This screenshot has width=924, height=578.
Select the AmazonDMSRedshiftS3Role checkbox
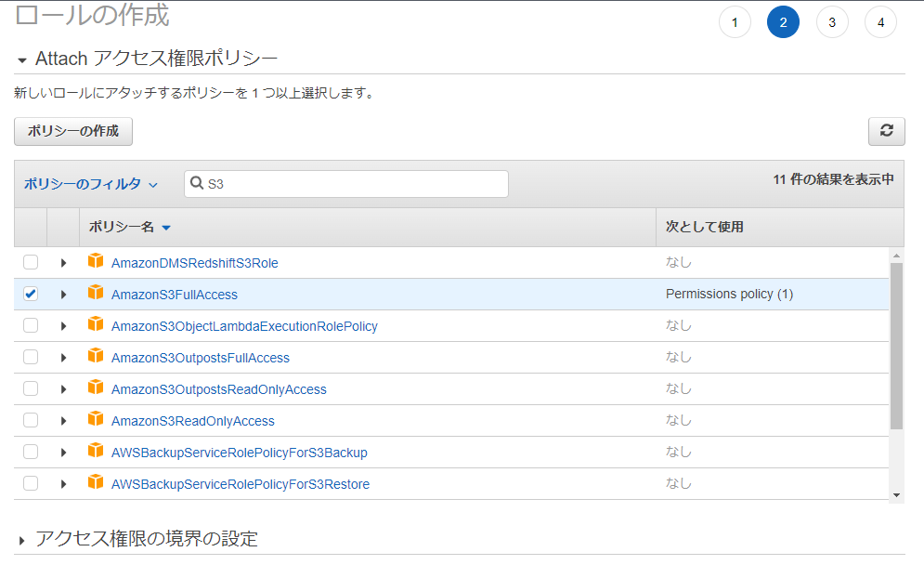[31, 262]
